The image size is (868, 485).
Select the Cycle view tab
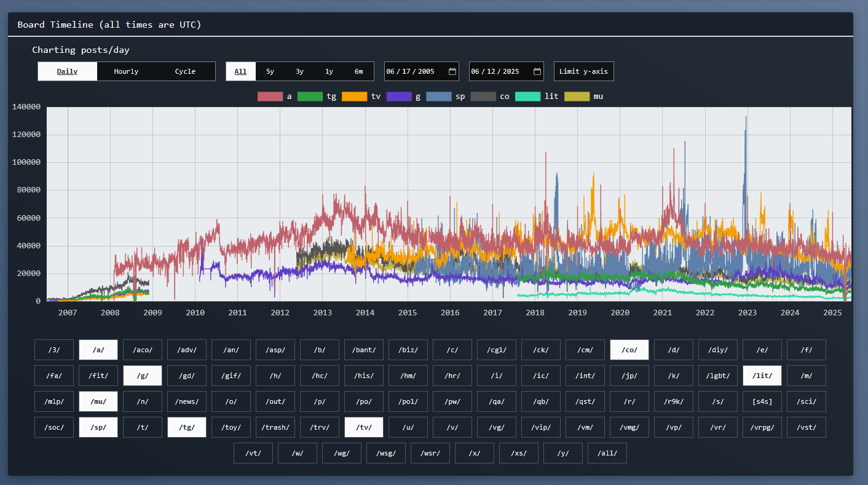click(185, 71)
